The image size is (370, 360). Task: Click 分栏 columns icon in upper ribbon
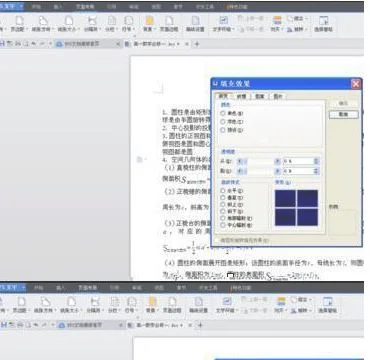tap(112, 21)
